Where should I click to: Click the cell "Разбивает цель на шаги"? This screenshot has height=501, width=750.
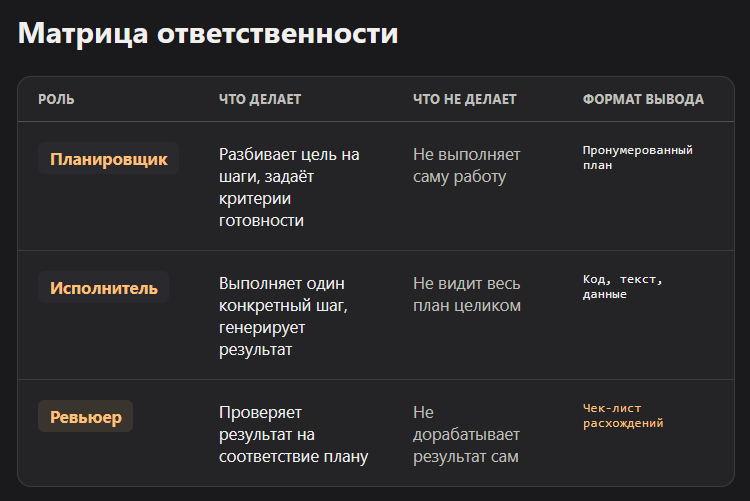point(289,187)
